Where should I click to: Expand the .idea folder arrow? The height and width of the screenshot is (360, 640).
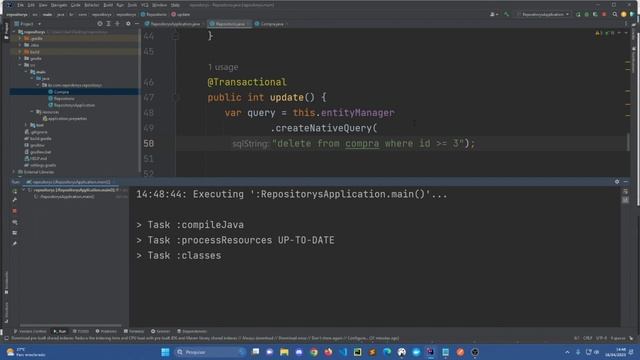tap(20, 45)
